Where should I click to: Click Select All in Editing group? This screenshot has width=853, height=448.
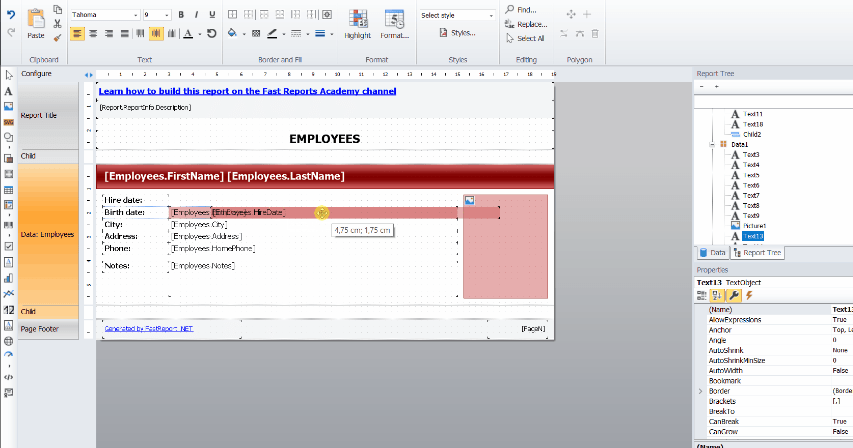tap(524, 38)
